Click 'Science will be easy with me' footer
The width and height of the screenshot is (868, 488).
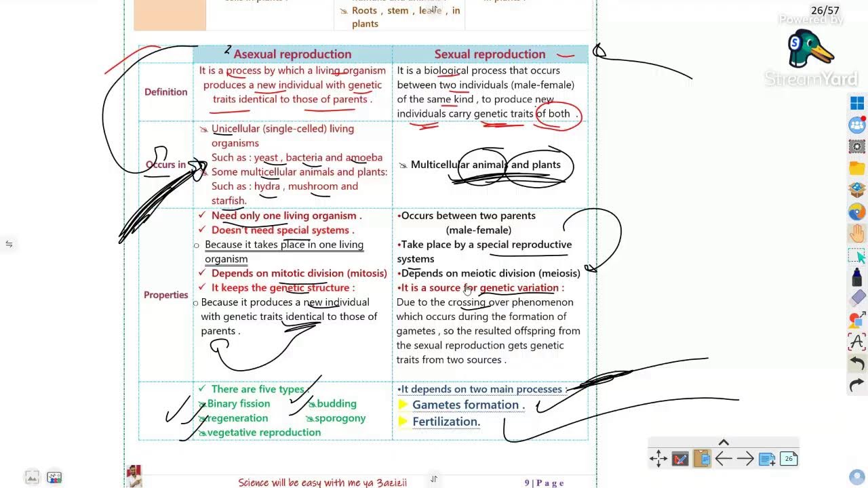[322, 483]
